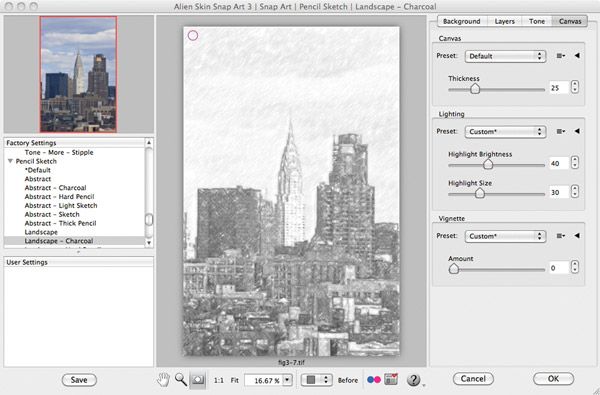Click the Factory Settings scroll up arrow
Image resolution: width=600 pixels, height=395 pixels.
(x=149, y=142)
